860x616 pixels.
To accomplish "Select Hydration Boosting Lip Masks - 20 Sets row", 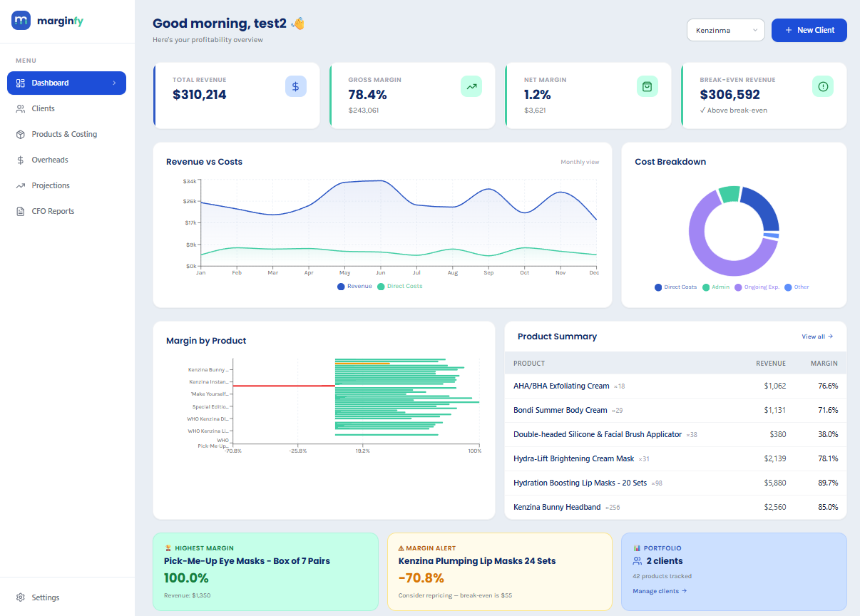I will (x=675, y=483).
